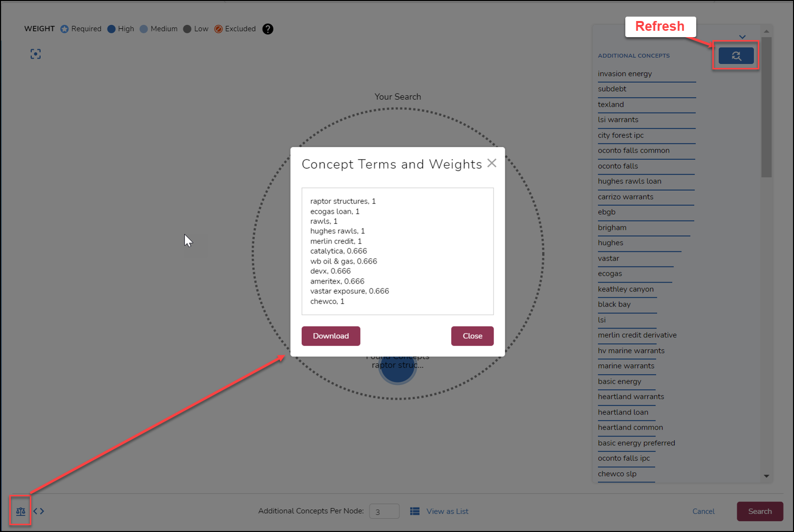Click the chewco, 1 line
Viewport: 794px width, 532px height.
(327, 302)
